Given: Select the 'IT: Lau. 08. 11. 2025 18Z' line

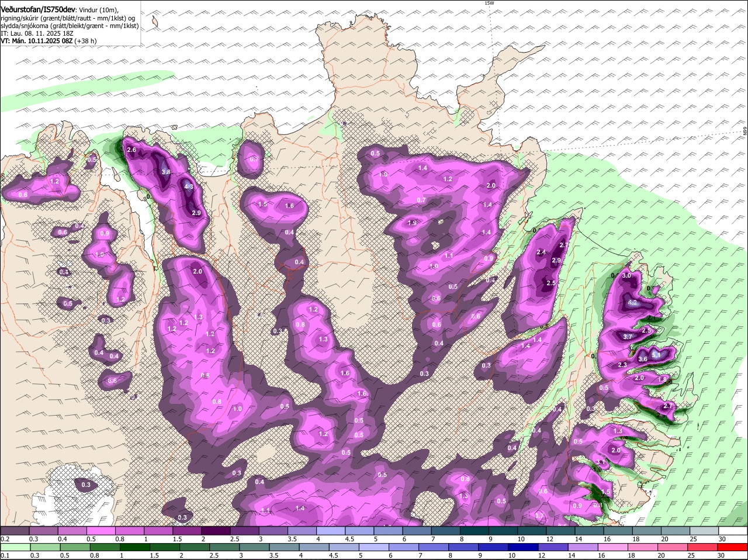Looking at the screenshot, I should tap(37, 33).
